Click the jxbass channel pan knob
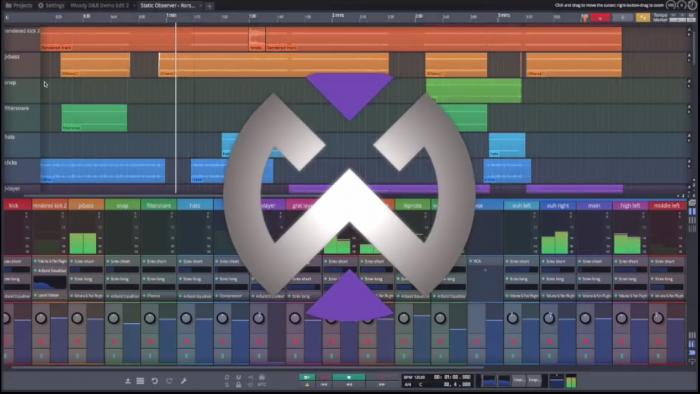The height and width of the screenshot is (394, 700). coord(77,318)
